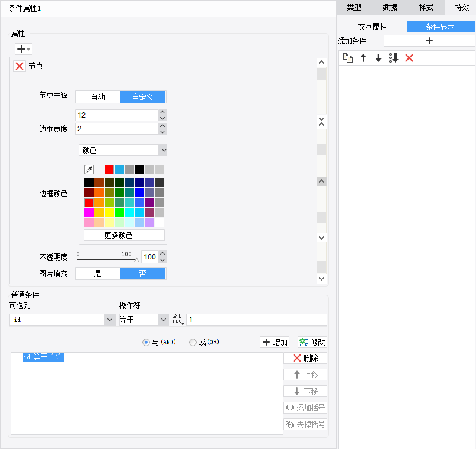Select the 或(OR) radio button

point(193,343)
